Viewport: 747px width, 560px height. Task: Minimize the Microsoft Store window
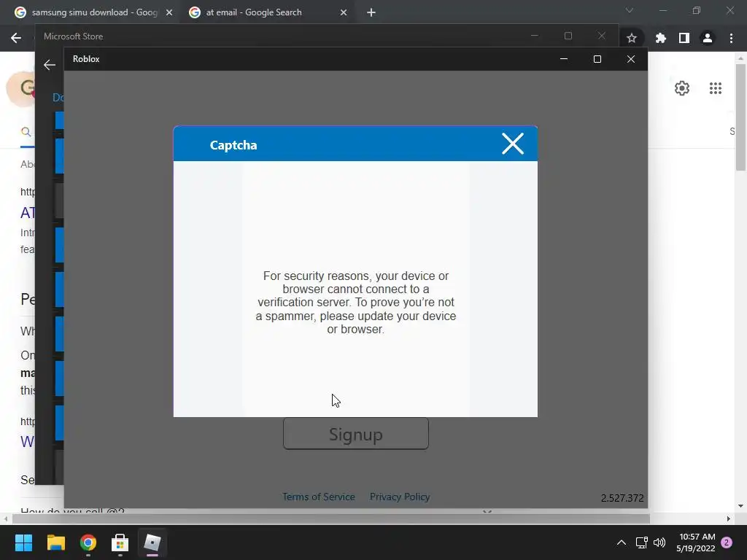535,36
